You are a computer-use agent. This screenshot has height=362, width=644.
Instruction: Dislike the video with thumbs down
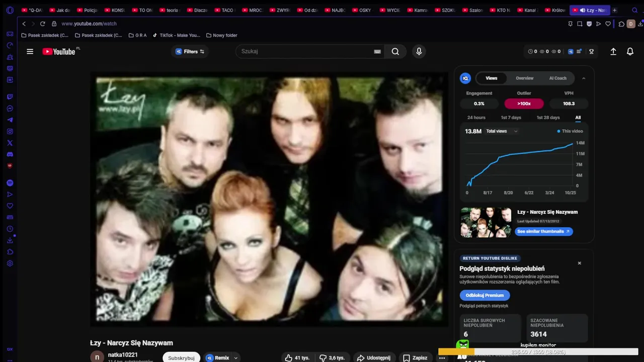tap(332, 358)
